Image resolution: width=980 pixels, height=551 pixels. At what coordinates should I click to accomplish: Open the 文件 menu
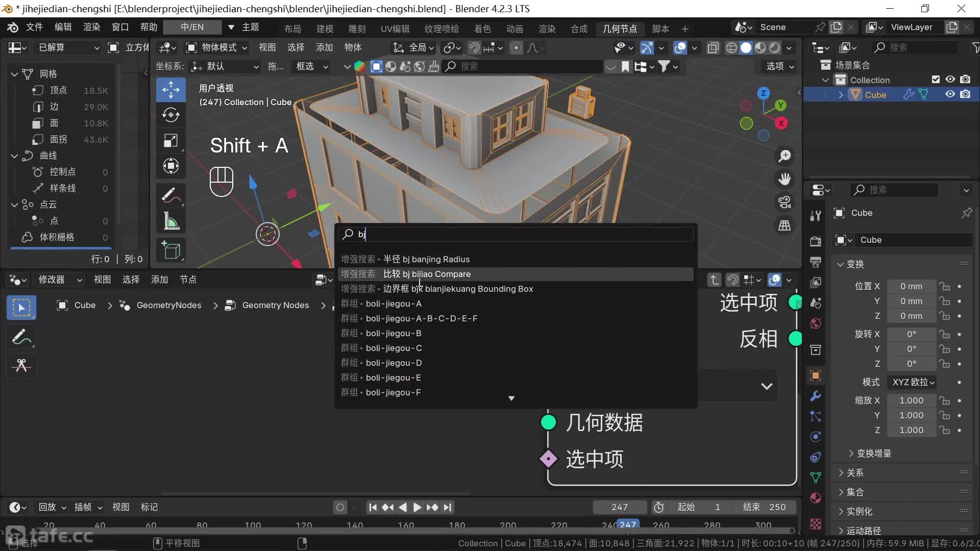34,27
